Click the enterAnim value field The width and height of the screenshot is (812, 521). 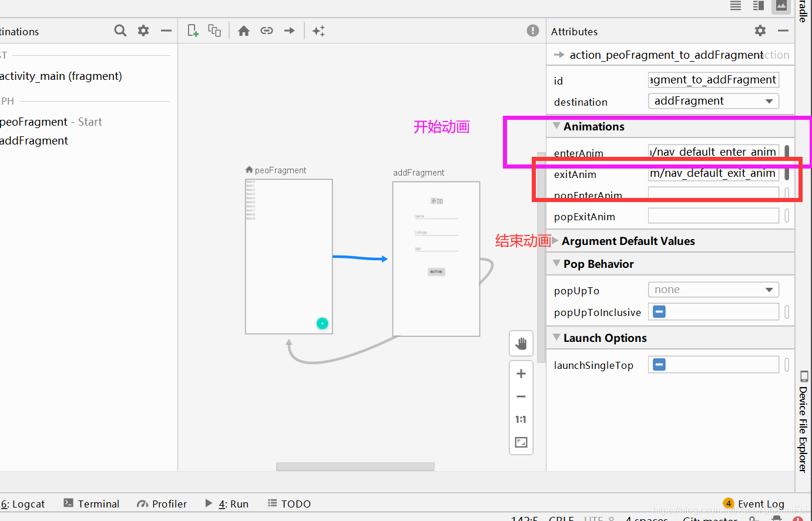[x=714, y=152]
